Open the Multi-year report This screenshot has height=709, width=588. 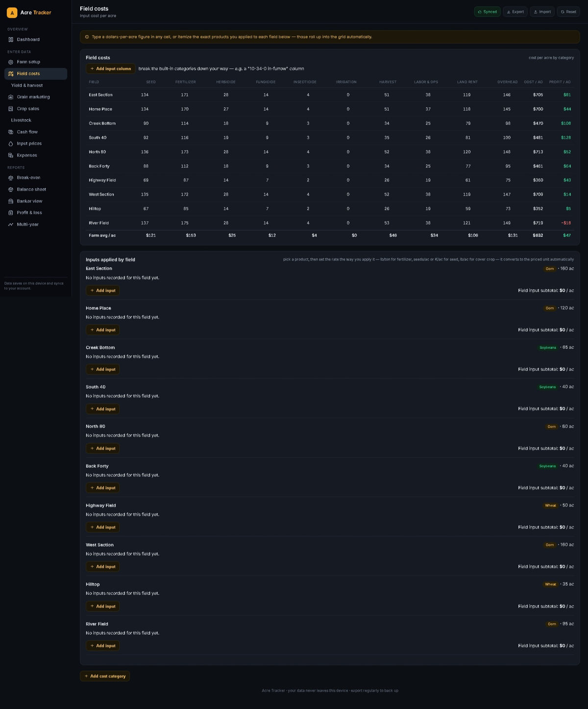coord(35,225)
